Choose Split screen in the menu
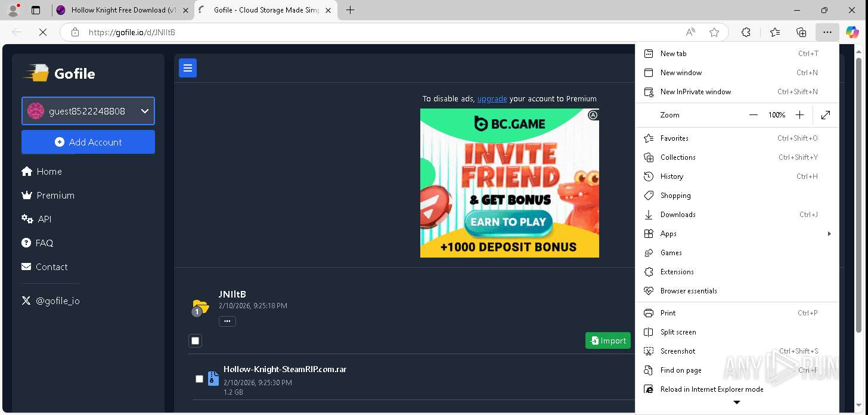Screen dimensions: 868x415 [x=737, y=332]
